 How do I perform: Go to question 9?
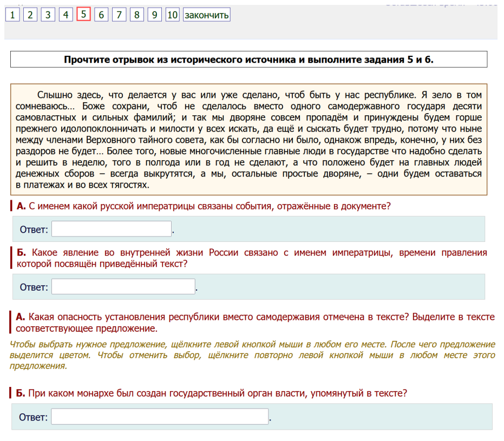click(x=155, y=15)
